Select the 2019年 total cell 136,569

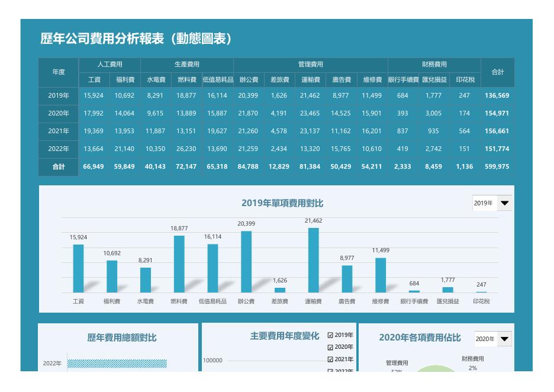tap(497, 96)
